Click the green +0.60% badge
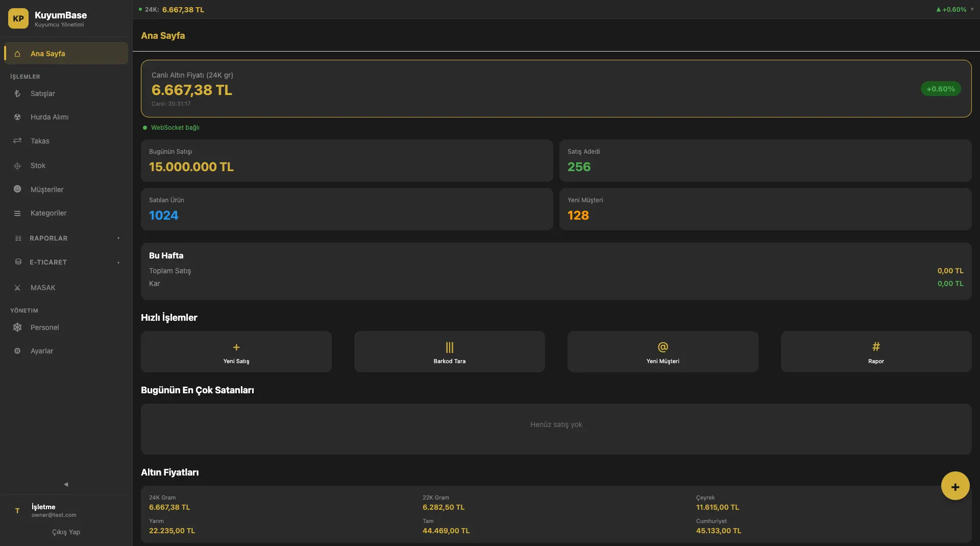980x546 pixels. [x=941, y=89]
